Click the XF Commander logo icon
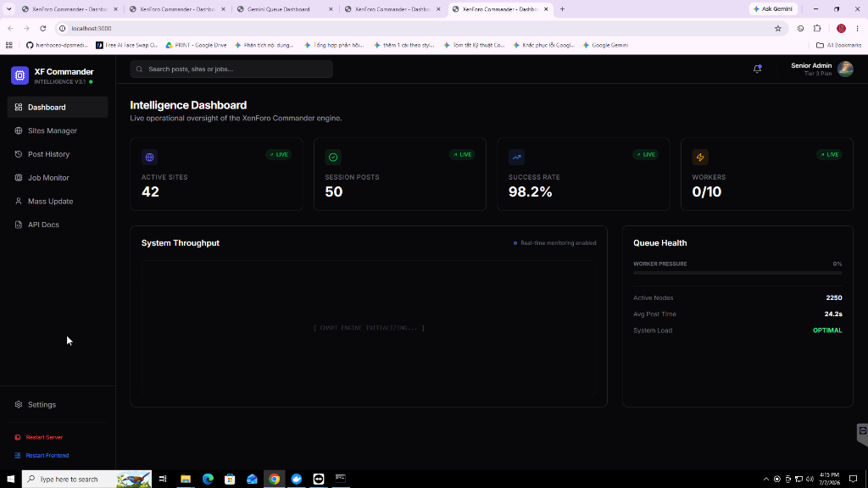The image size is (868, 488). tap(20, 75)
